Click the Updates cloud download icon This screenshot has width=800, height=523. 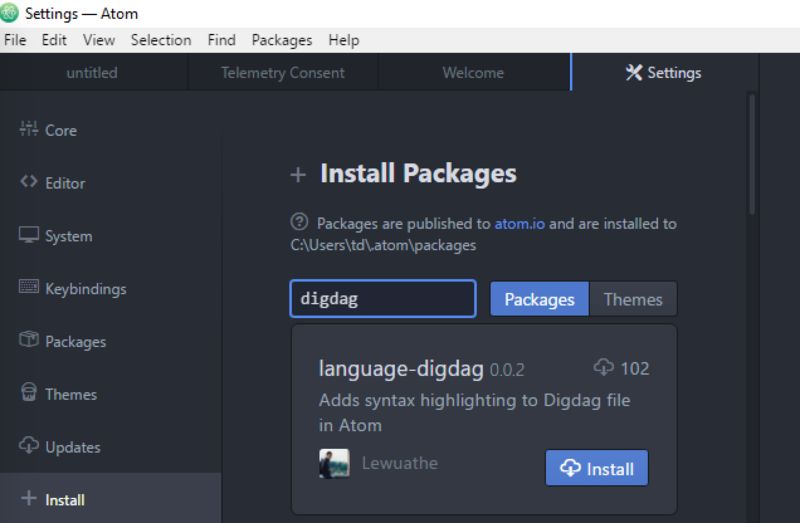tap(29, 445)
